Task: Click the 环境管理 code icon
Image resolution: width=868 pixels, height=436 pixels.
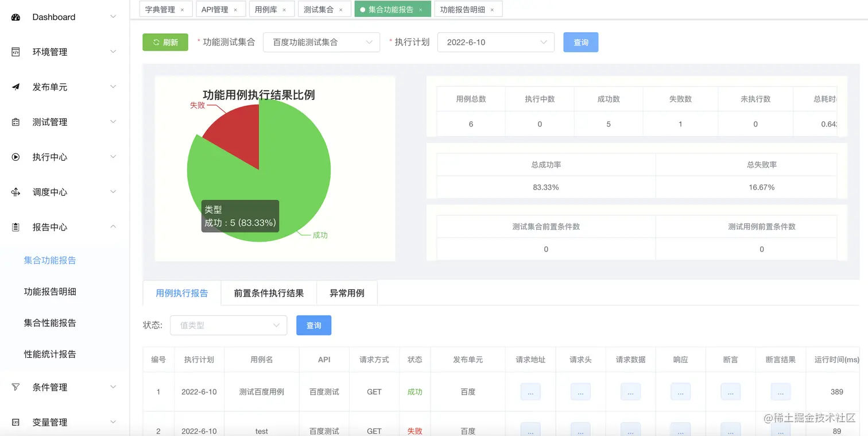Action: click(x=16, y=52)
